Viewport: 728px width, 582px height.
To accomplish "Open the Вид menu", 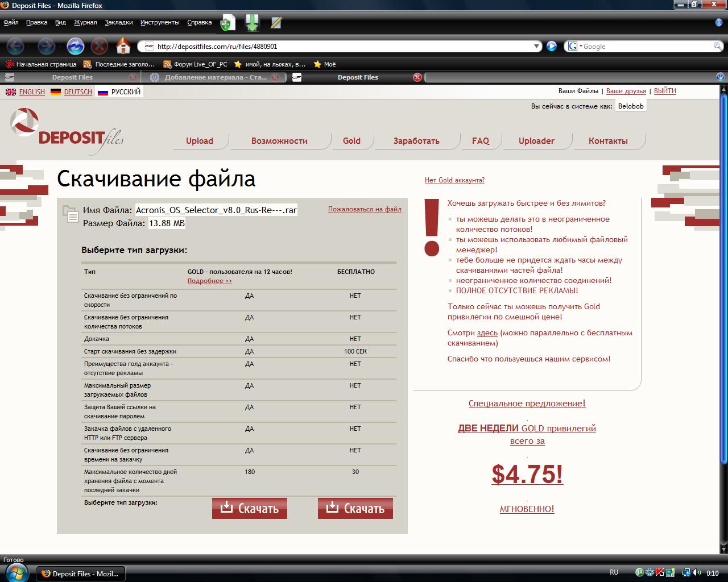I will 60,23.
